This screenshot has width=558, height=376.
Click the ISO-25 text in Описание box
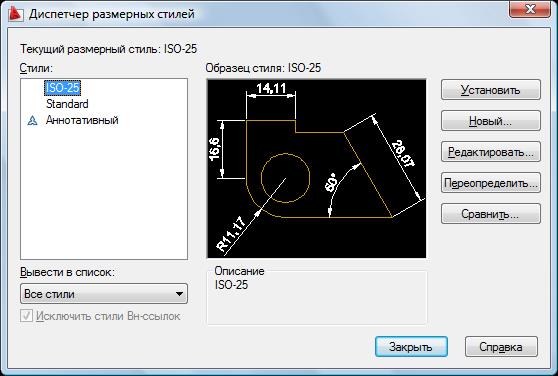(231, 285)
